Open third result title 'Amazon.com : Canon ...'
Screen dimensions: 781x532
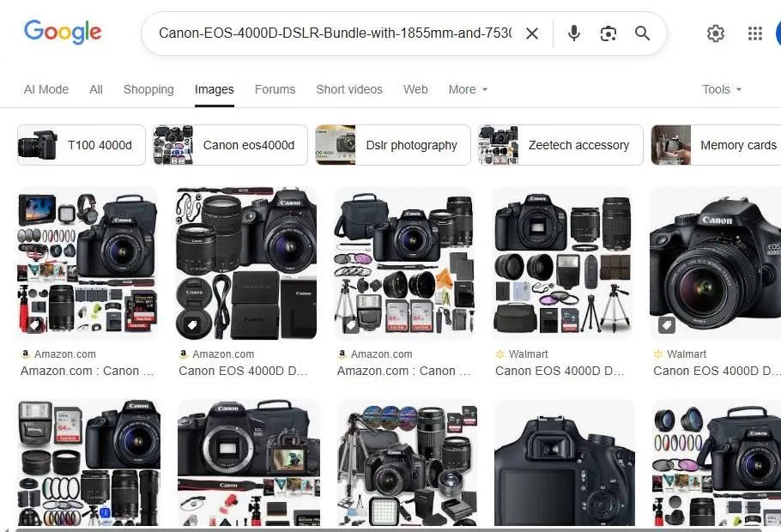(404, 371)
